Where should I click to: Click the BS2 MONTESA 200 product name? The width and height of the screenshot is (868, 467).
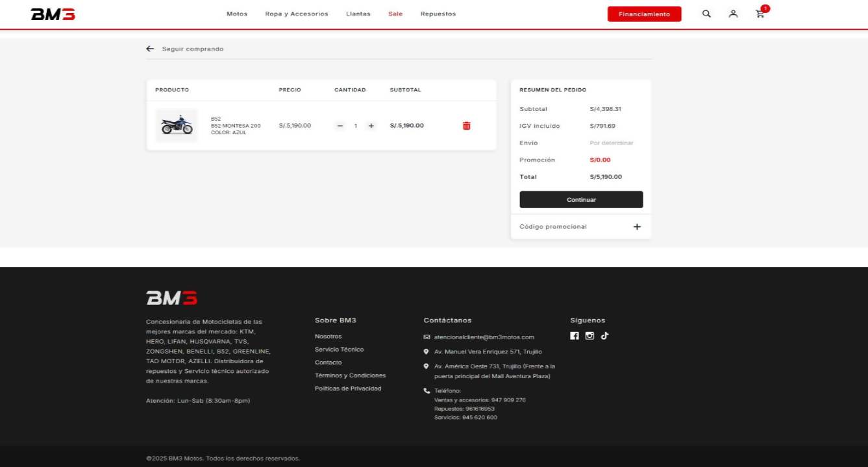point(236,126)
